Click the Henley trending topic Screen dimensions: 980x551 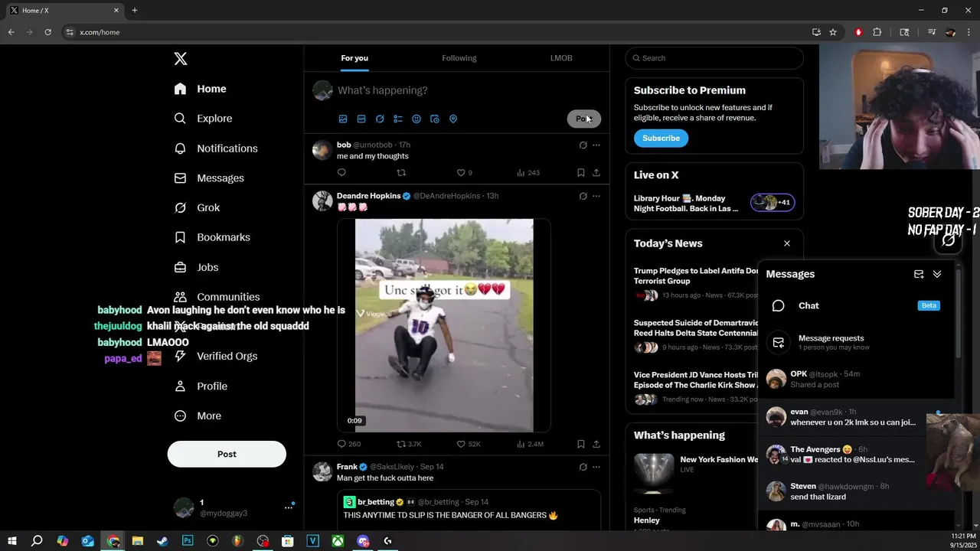point(647,520)
